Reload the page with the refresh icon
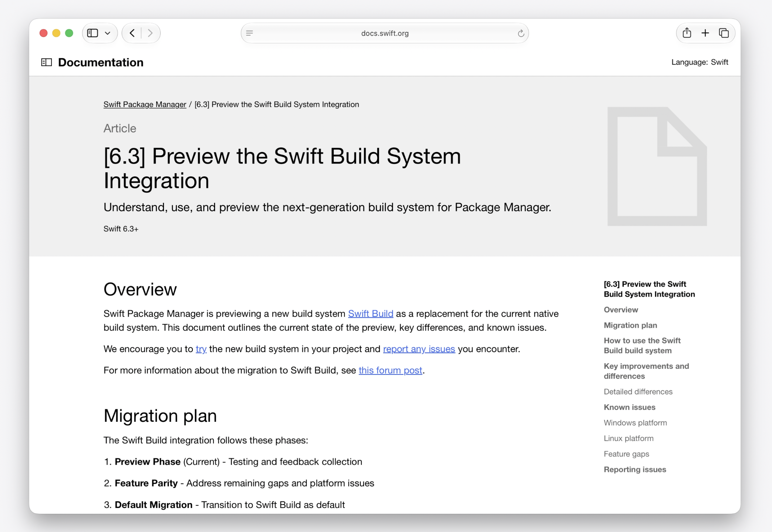 [521, 33]
